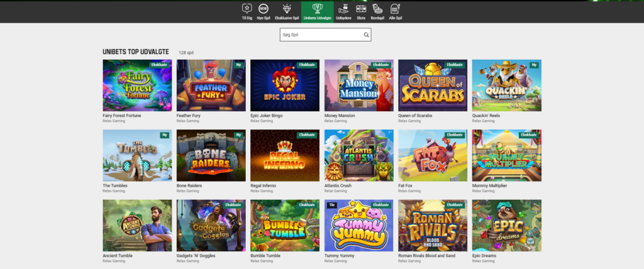
Task: Open Queen of Scarabs thumbnail
Action: coord(433,85)
